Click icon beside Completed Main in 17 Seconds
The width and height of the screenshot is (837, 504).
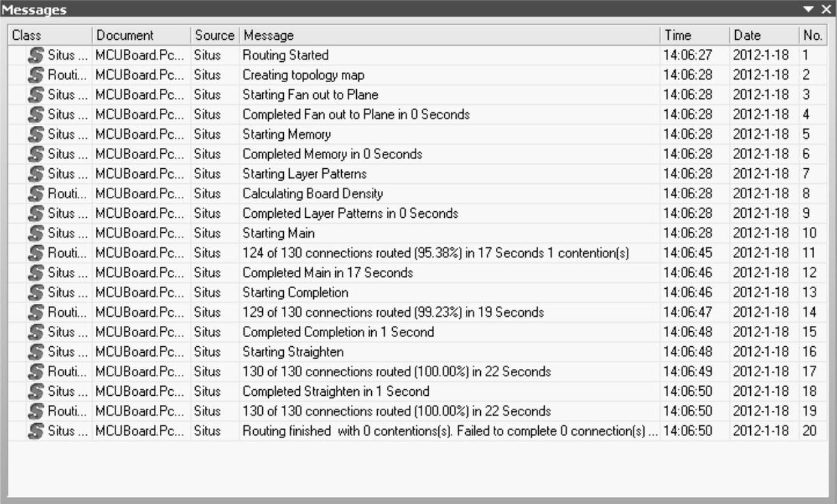click(x=37, y=273)
